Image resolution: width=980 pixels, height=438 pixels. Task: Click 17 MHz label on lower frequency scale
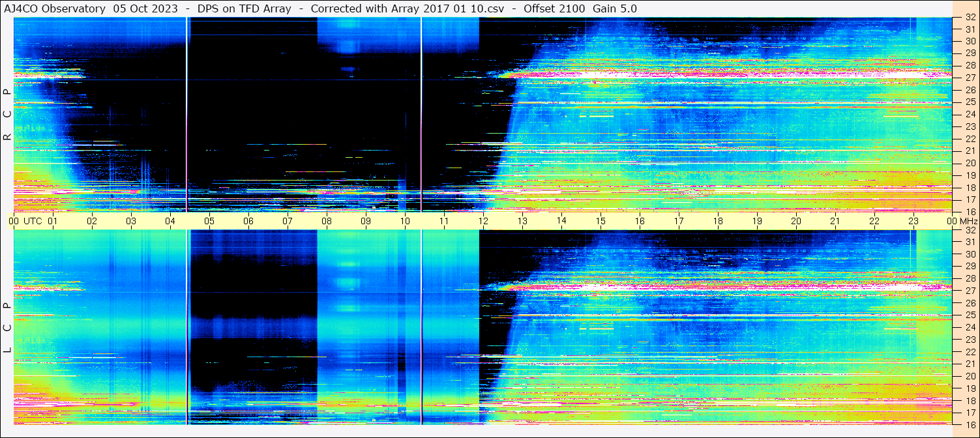coord(970,413)
